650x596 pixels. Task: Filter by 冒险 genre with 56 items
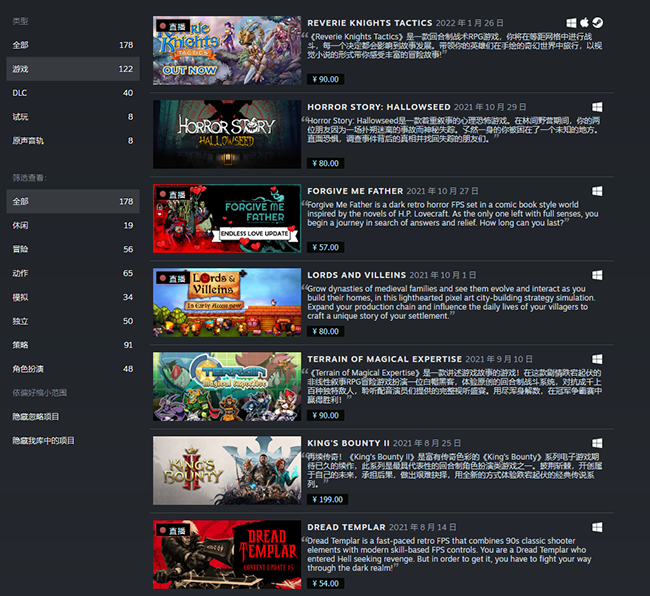(x=73, y=249)
